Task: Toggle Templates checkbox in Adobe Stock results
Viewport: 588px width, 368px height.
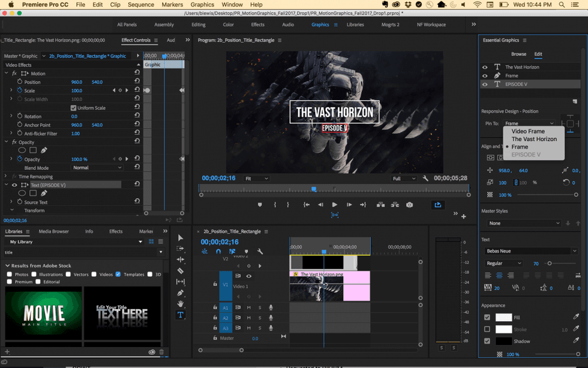Action: pyautogui.click(x=118, y=274)
